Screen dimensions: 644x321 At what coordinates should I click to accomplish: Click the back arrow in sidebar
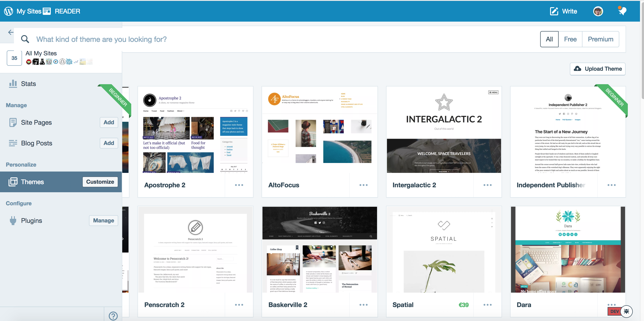point(11,32)
